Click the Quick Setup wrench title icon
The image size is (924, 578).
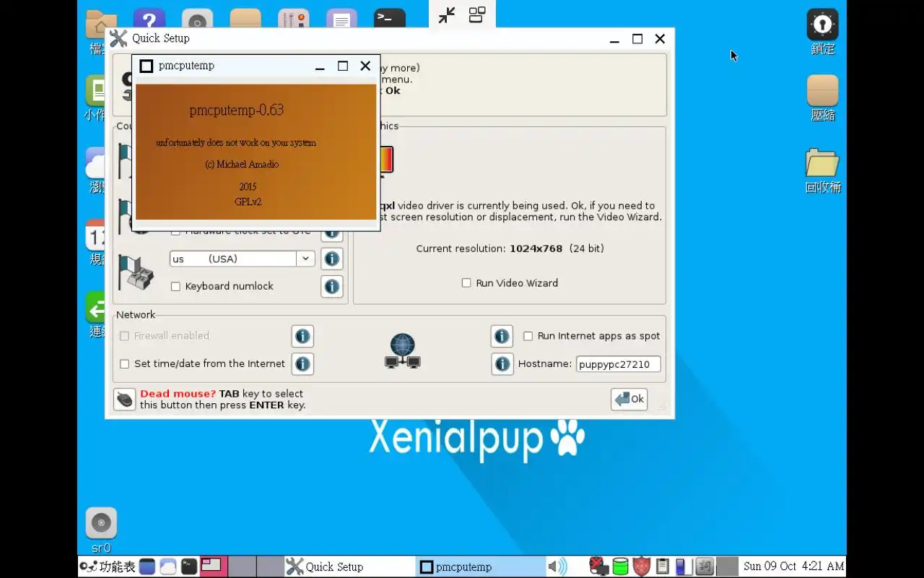118,38
